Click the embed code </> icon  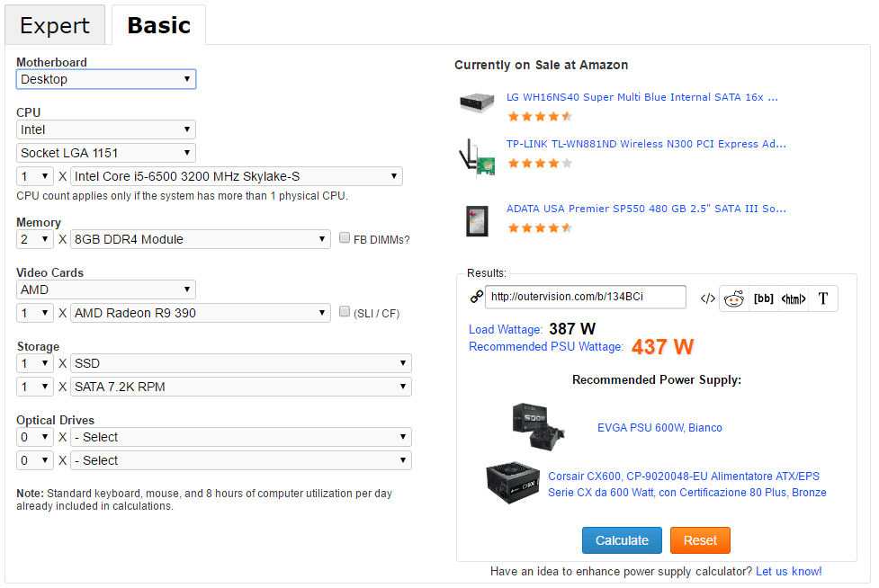[x=707, y=298]
